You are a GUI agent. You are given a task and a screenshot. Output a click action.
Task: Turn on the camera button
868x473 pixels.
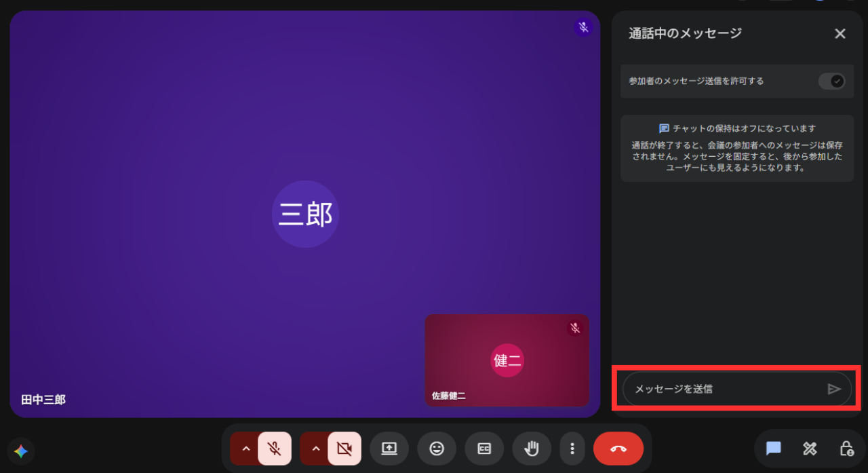(x=344, y=449)
